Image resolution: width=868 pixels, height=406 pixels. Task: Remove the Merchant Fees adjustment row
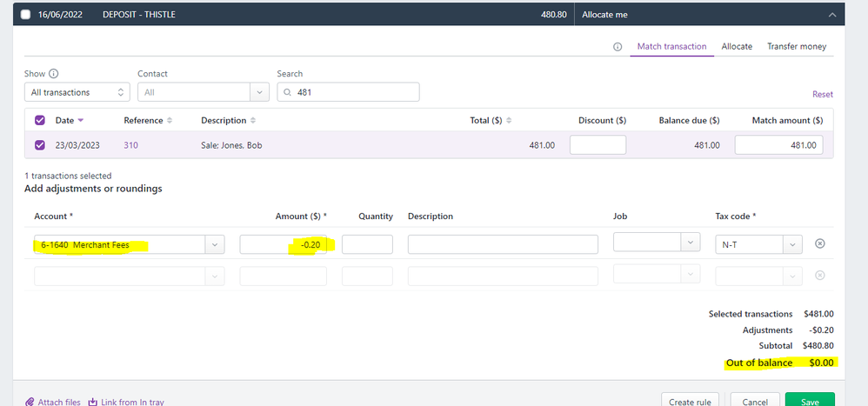point(819,244)
